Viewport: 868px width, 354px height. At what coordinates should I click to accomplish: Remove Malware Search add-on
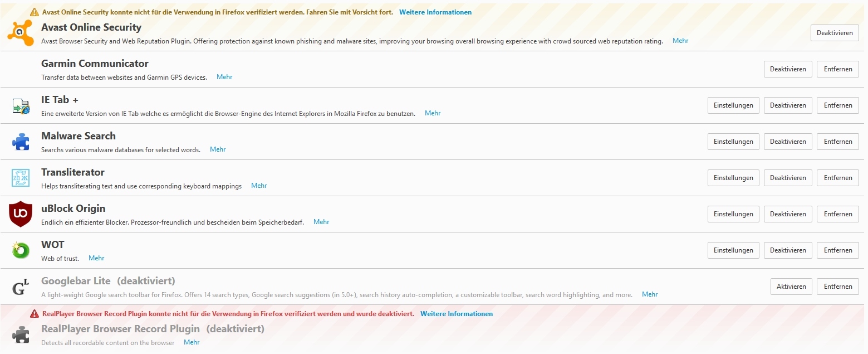[838, 142]
